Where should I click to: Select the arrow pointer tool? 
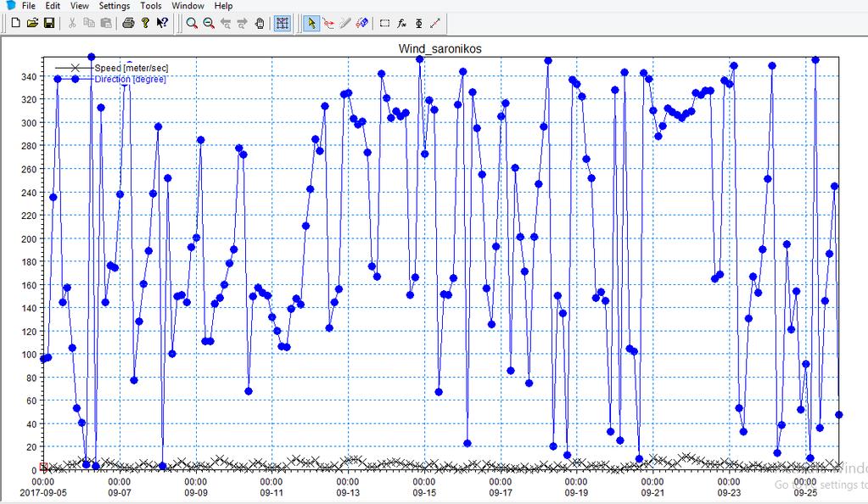311,23
